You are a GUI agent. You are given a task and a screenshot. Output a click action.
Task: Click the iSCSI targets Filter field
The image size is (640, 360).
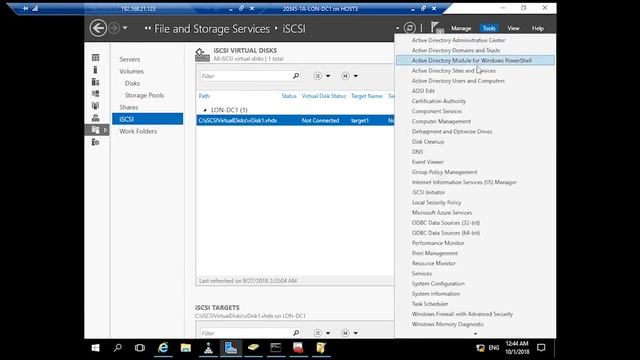245,333
